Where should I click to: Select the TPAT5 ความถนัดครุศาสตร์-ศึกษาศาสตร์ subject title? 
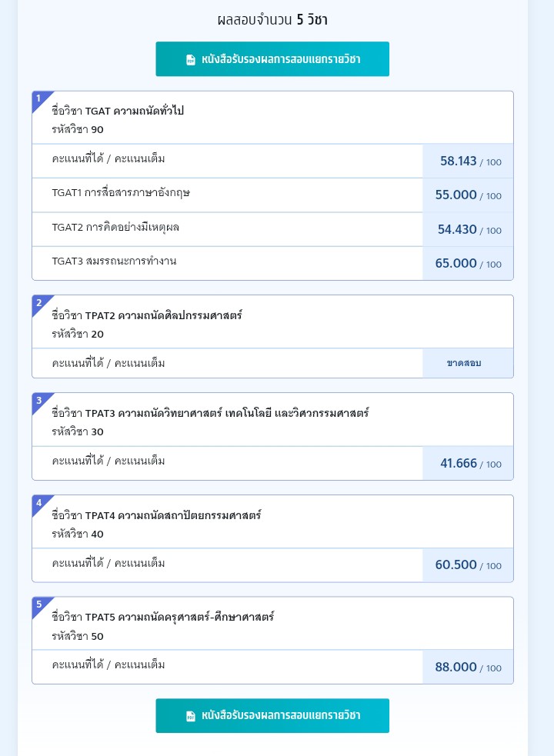pyautogui.click(x=162, y=617)
